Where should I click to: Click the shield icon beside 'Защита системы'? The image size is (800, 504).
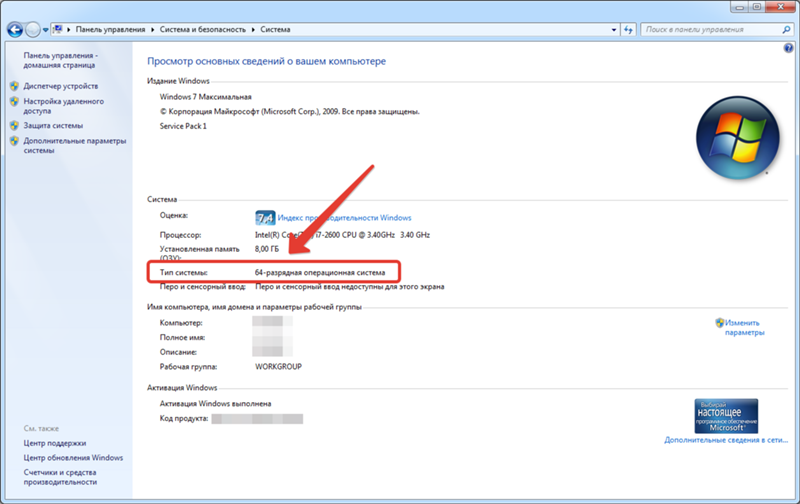[x=14, y=125]
